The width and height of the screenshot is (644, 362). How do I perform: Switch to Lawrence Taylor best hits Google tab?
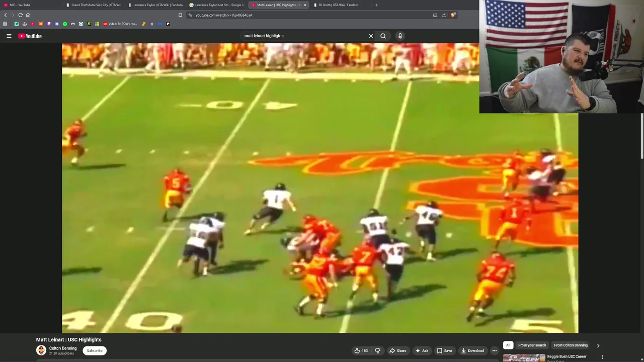(x=218, y=5)
